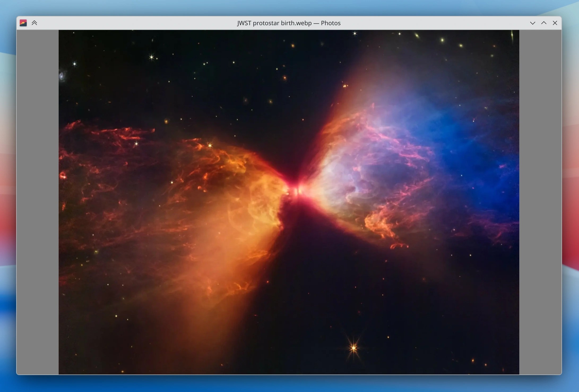
Task: Close the Photos window
Action: point(555,23)
